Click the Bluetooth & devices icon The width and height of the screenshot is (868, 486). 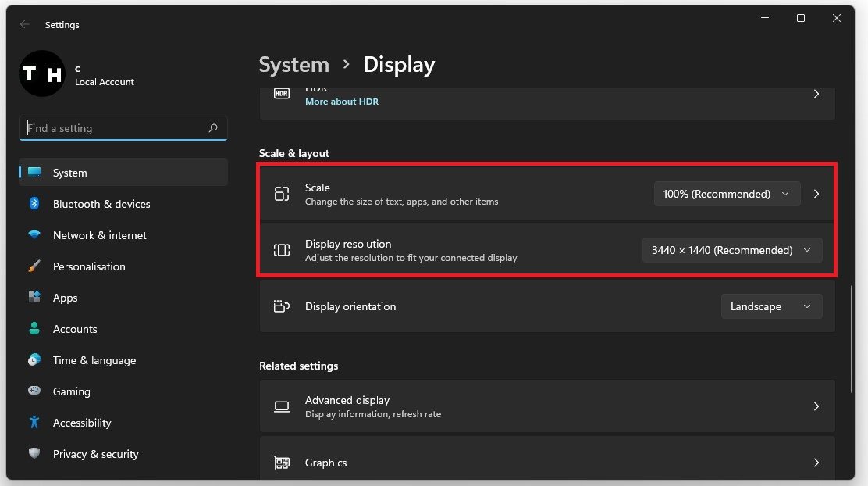pyautogui.click(x=34, y=203)
